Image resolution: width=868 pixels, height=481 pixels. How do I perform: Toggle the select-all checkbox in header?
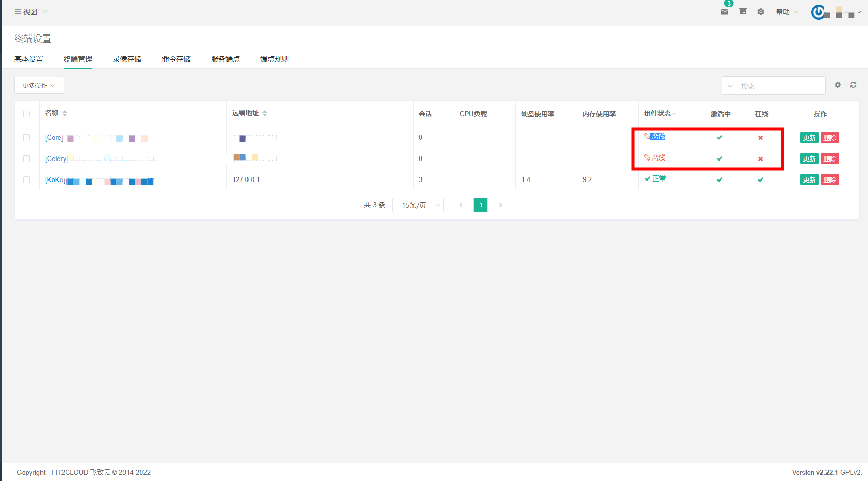tap(27, 114)
